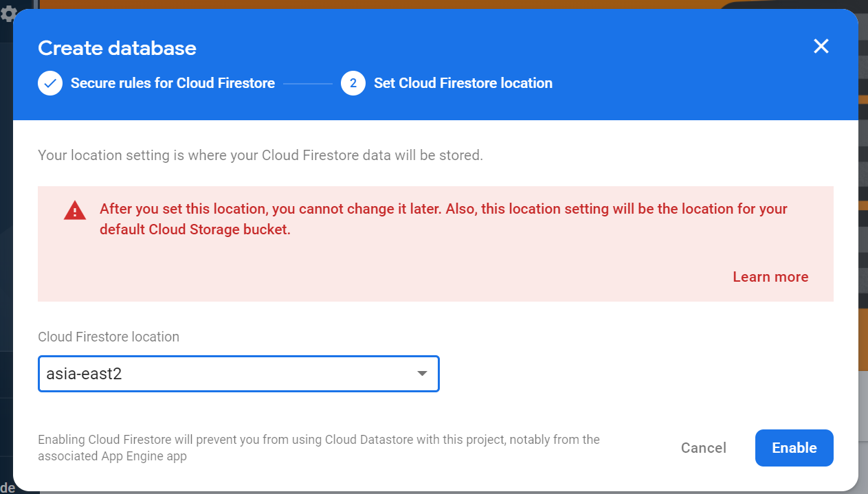
Task: Click the step 2 number circle
Action: (x=353, y=84)
